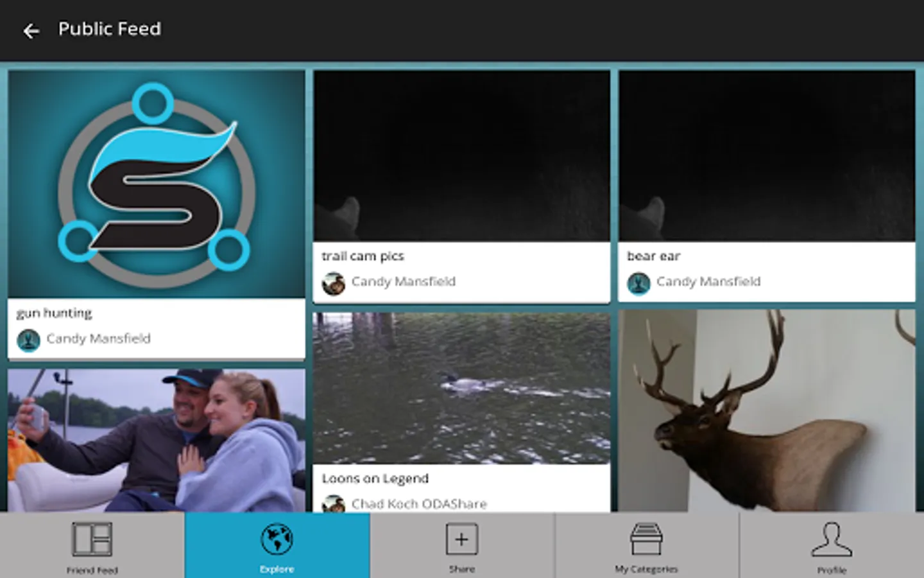Open Candy Mansfield's name under gun hunting
The image size is (924, 578).
coord(98,338)
